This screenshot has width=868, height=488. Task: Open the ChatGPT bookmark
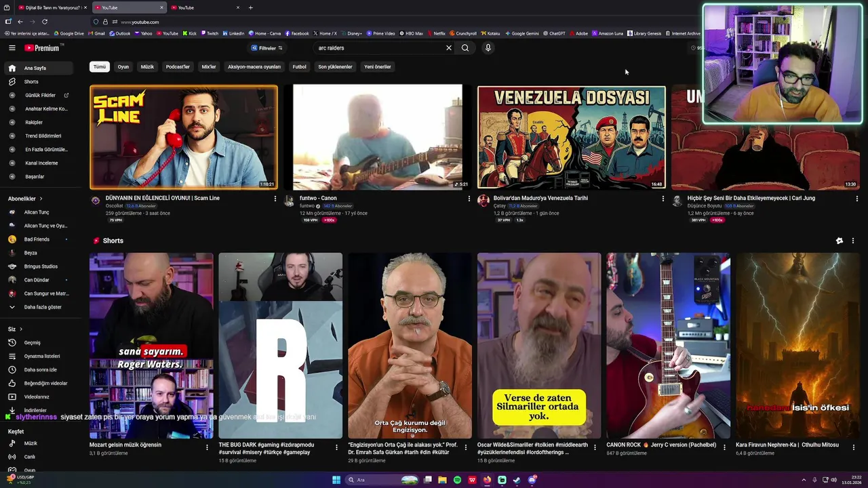554,33
